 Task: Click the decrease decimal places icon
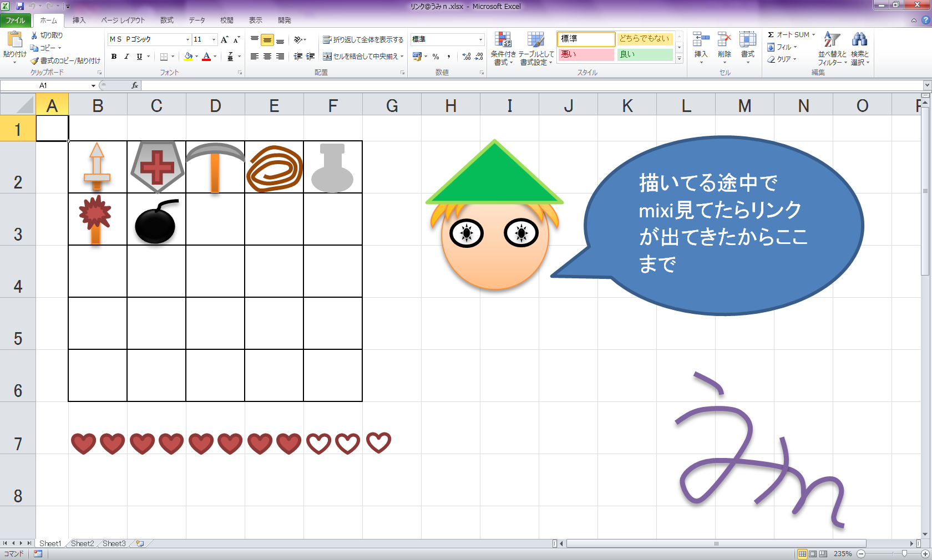[479, 56]
